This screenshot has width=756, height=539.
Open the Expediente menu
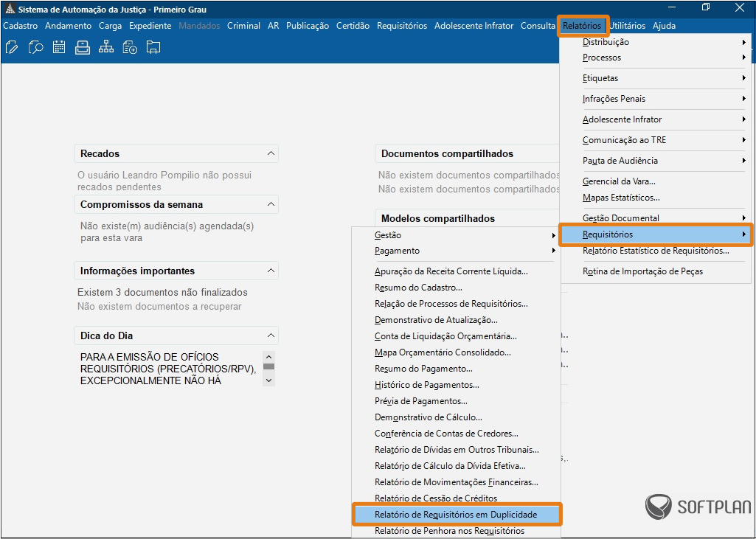(150, 26)
